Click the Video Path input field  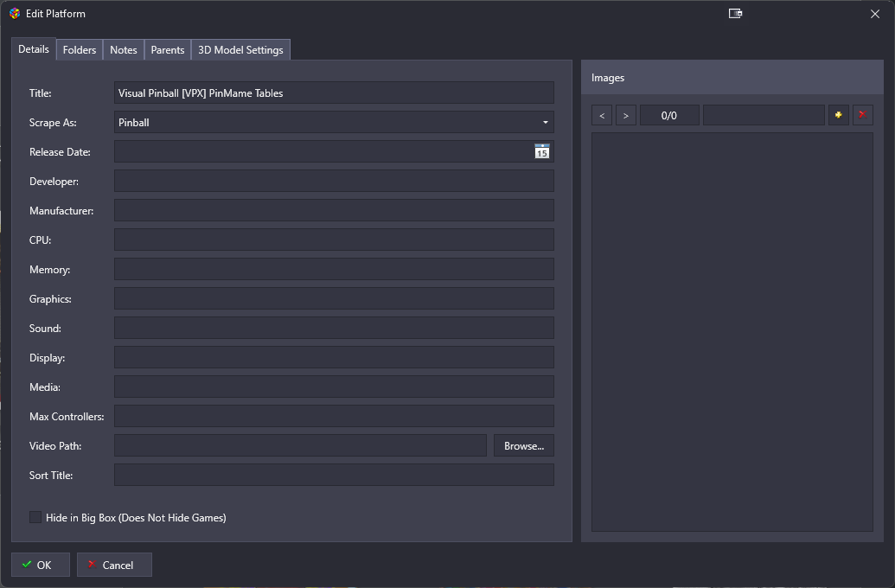coord(300,445)
